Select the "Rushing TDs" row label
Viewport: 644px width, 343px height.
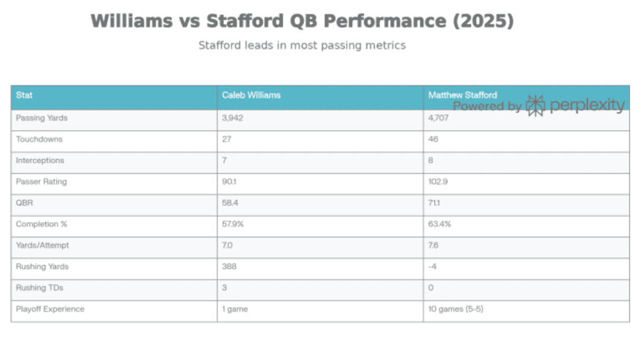[39, 288]
